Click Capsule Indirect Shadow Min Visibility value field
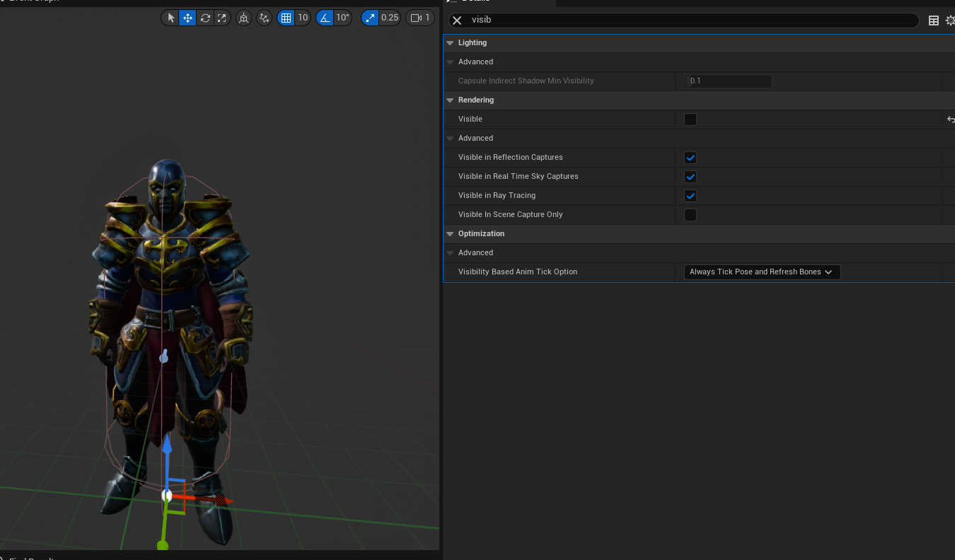955x560 pixels. [x=728, y=81]
